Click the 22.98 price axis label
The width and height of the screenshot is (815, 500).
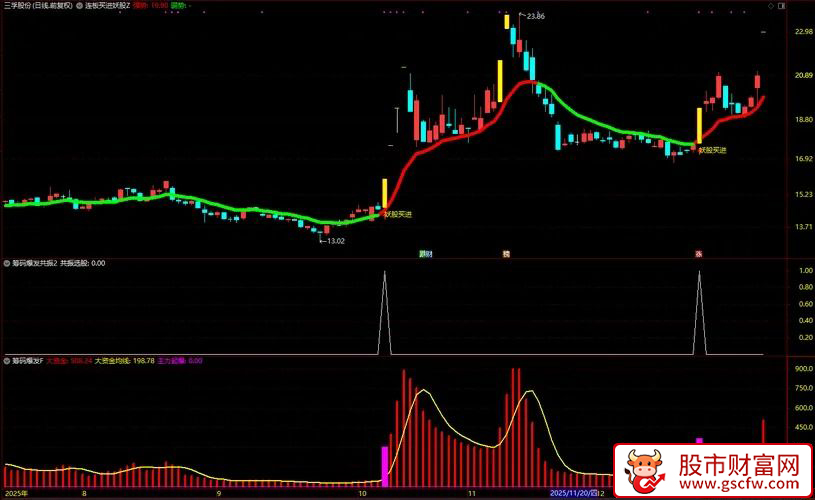click(x=804, y=32)
